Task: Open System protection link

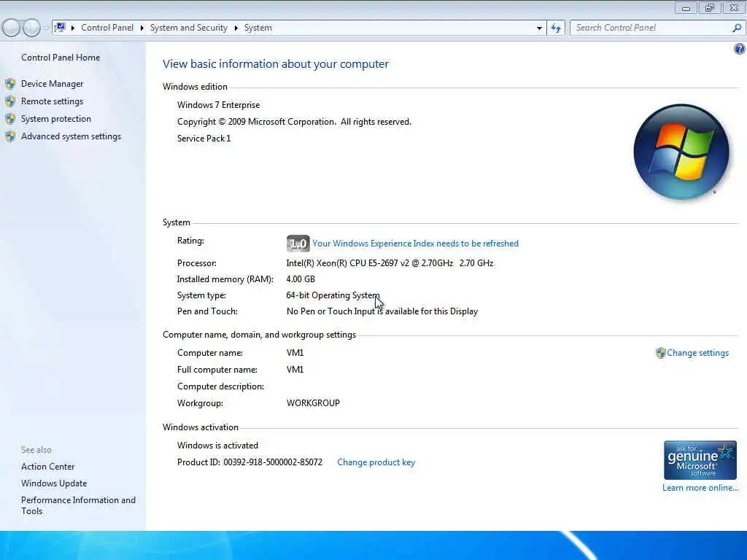Action: 55,119
